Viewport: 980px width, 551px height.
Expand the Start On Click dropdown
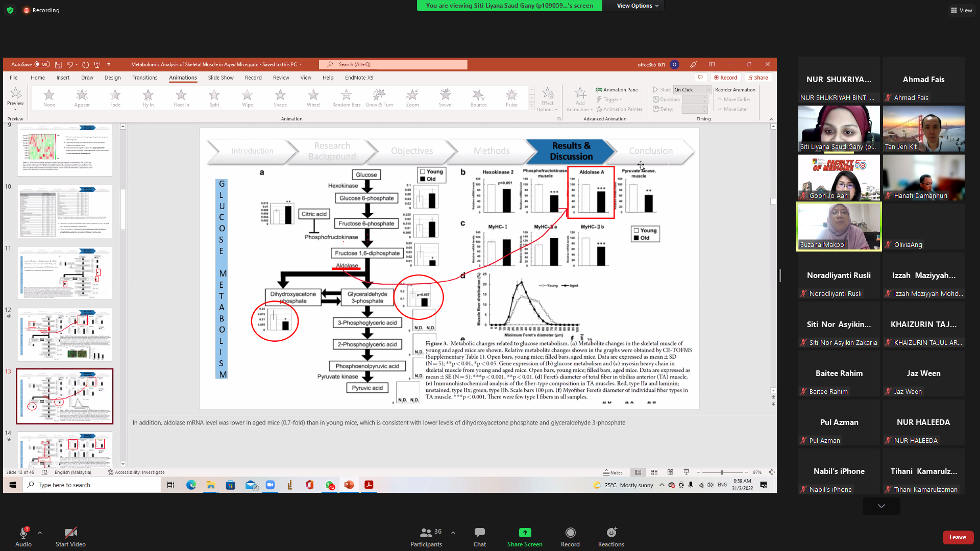[708, 90]
